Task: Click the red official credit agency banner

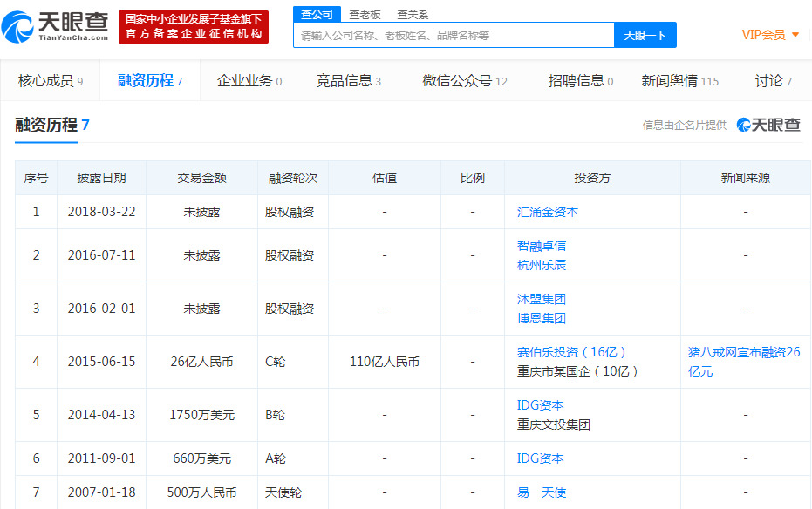Action: click(x=194, y=27)
